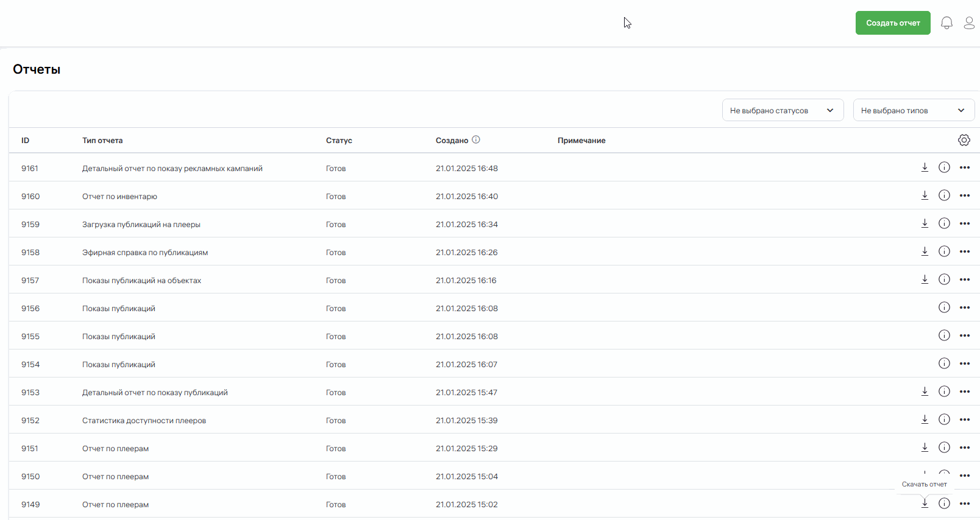
Task: Open table column settings gear icon
Action: 964,140
